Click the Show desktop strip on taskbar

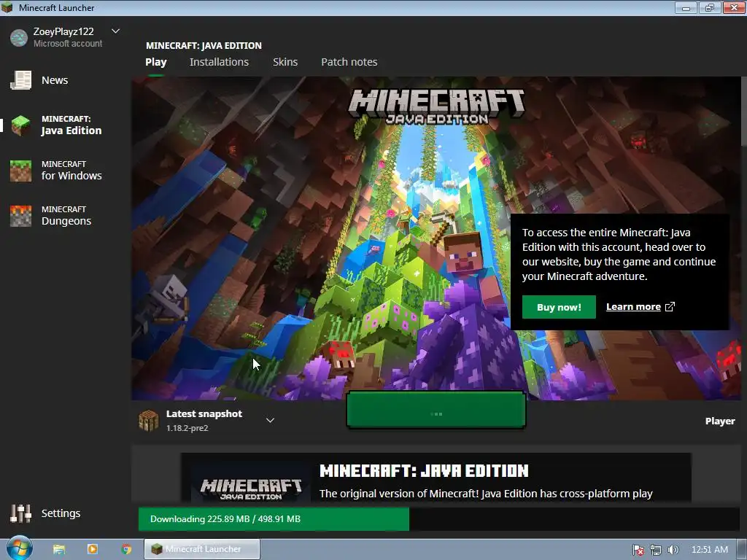click(742, 549)
